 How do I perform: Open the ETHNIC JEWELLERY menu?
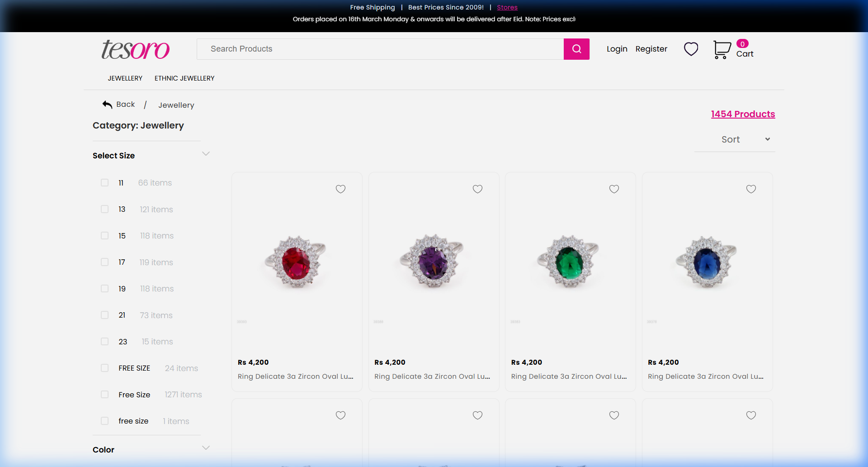pos(184,78)
